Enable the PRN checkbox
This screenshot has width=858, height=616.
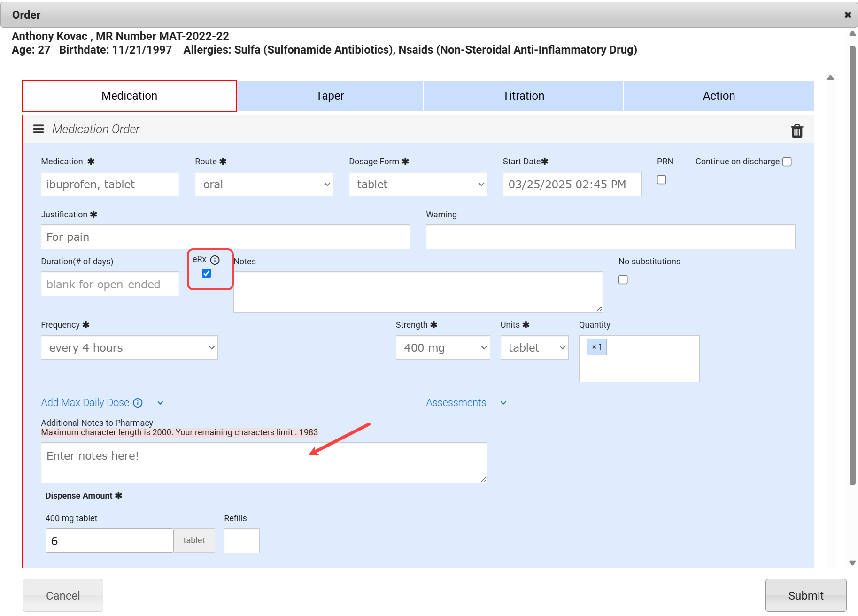click(x=662, y=179)
